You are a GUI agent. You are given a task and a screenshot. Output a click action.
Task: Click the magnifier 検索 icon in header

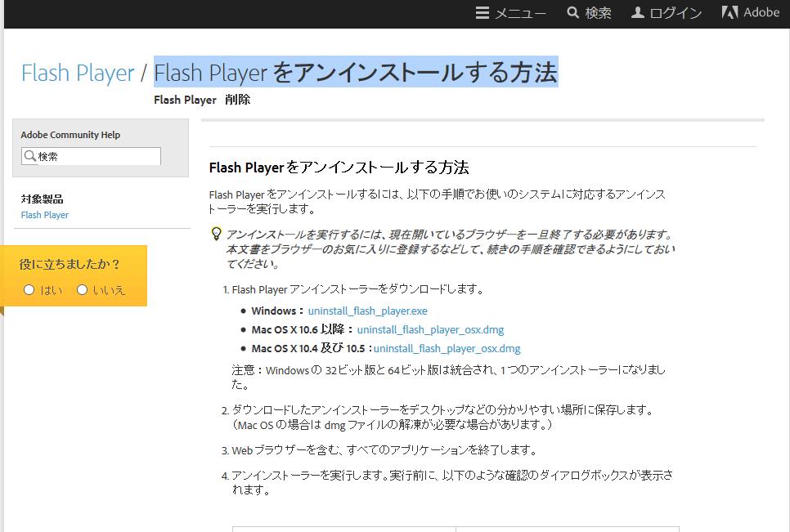(x=572, y=12)
